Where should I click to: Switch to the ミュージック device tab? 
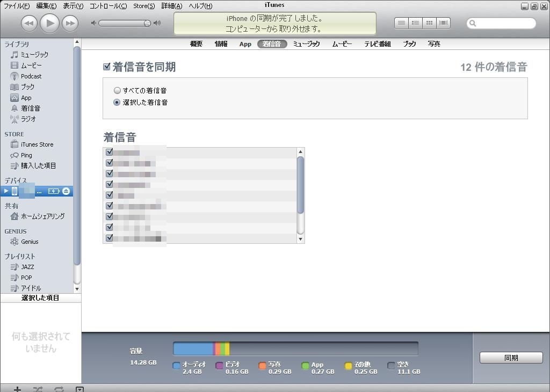[x=306, y=44]
